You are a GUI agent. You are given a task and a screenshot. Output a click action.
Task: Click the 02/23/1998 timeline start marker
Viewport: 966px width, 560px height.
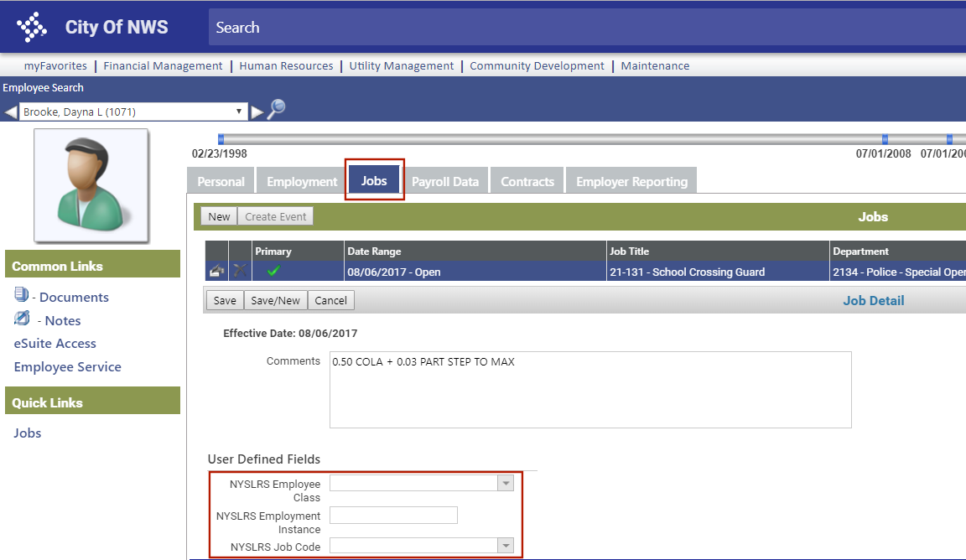(221, 139)
